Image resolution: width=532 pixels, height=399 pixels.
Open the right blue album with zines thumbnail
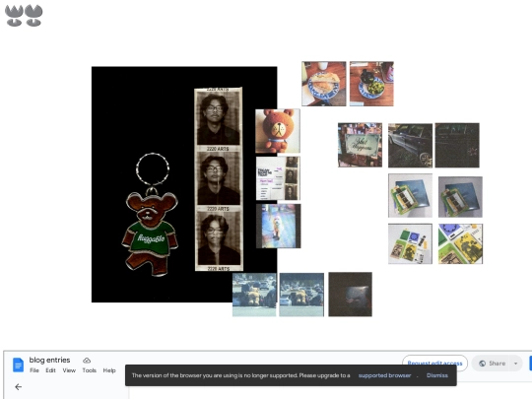coord(460,197)
